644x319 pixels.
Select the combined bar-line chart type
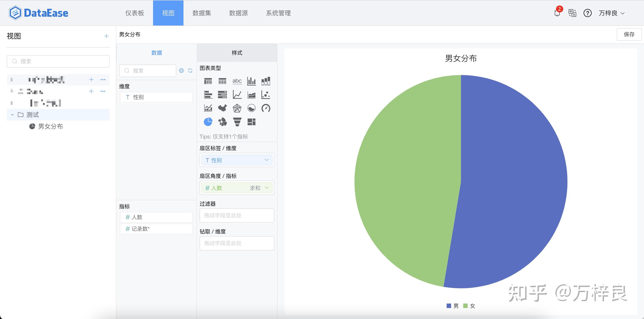click(208, 108)
